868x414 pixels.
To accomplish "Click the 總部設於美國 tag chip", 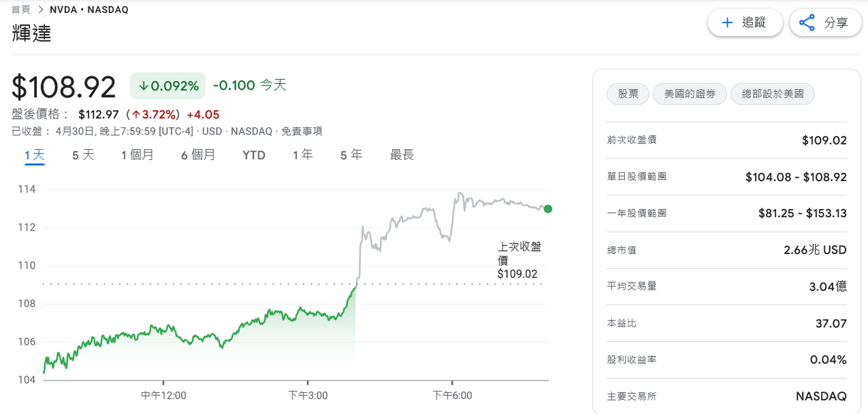I will tap(773, 94).
